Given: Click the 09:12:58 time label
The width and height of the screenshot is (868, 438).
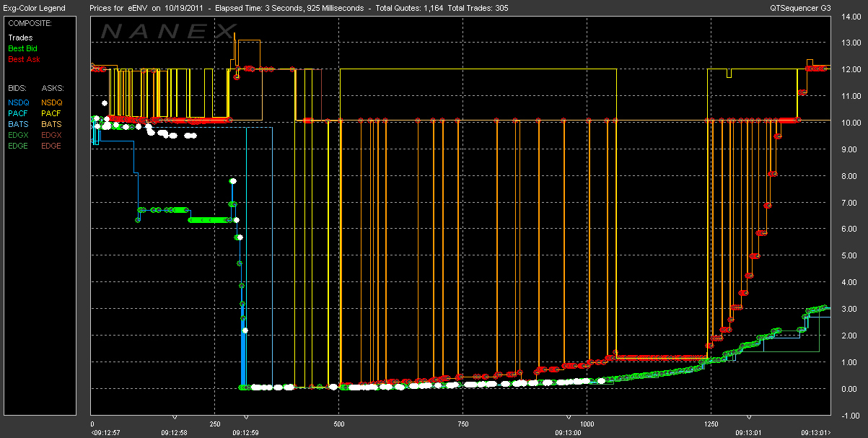Looking at the screenshot, I should [x=174, y=433].
